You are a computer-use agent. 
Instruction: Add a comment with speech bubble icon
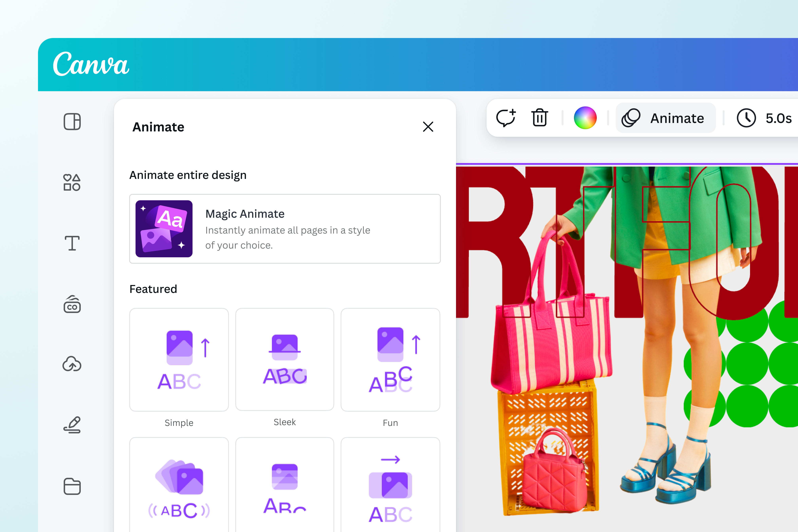click(506, 118)
